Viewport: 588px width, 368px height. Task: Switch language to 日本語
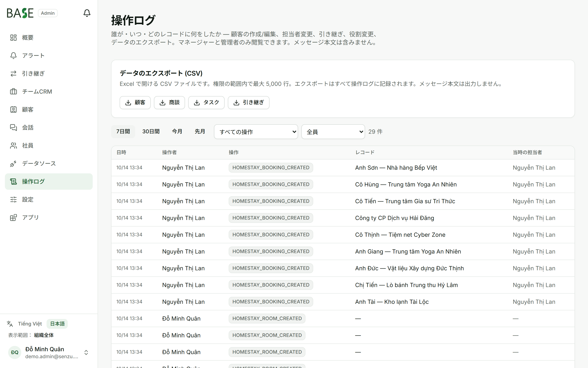pos(57,324)
